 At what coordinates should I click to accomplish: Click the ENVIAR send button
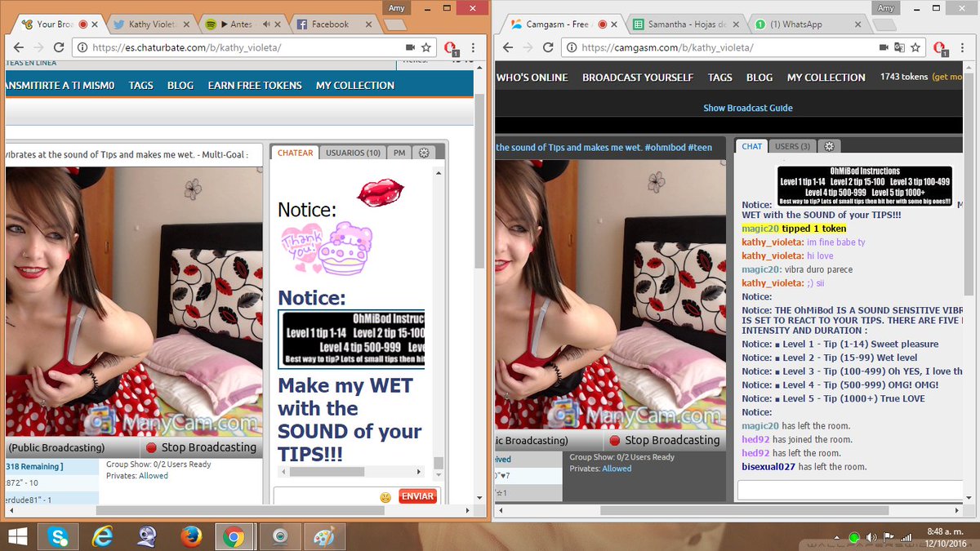pyautogui.click(x=417, y=496)
